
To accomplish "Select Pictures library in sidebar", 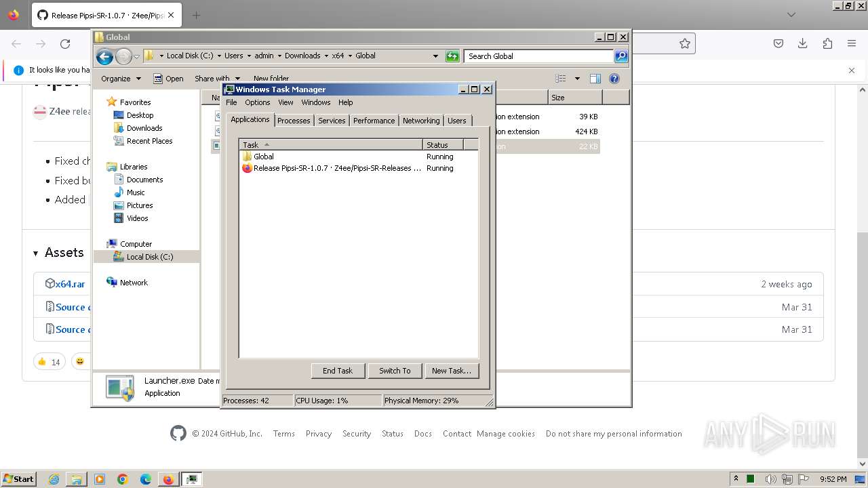I will click(x=140, y=205).
